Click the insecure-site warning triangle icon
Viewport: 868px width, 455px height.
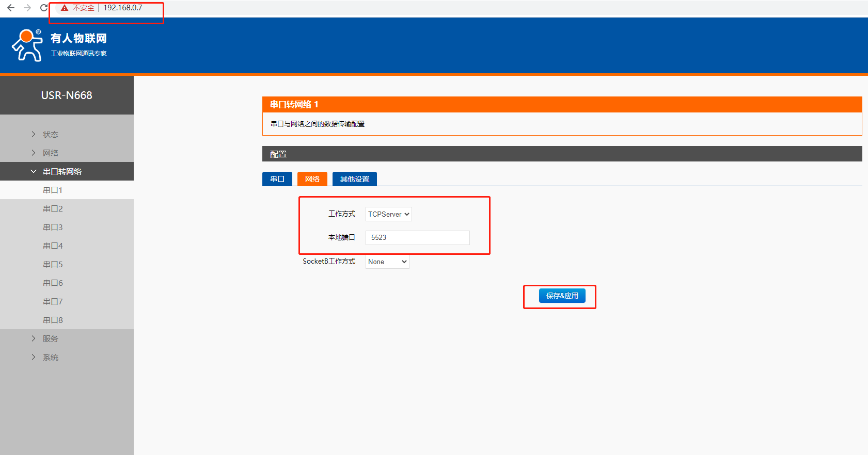65,8
